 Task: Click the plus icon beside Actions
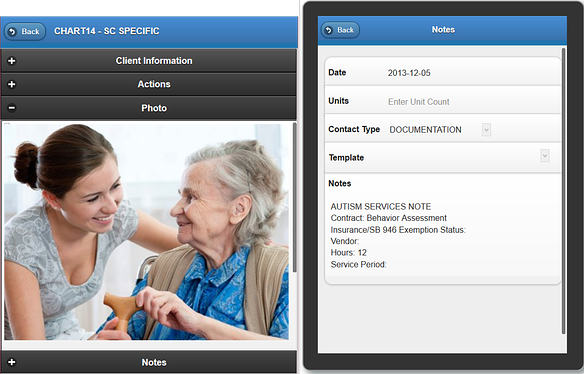point(12,84)
